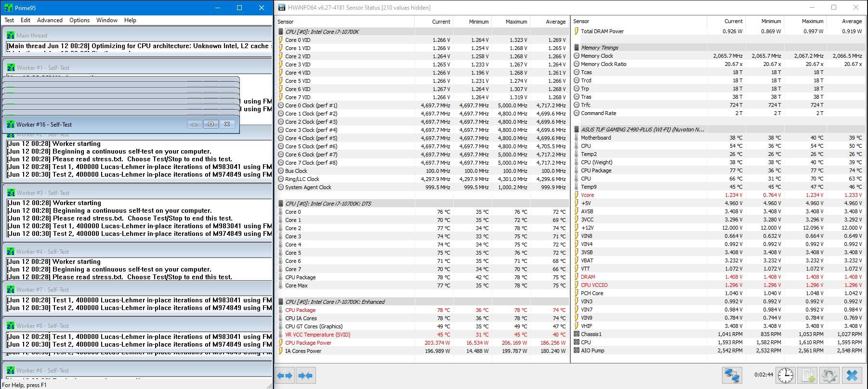This screenshot has height=389, width=868.
Task: Click the collapse columns arrows button
Action: pyautogui.click(x=305, y=376)
